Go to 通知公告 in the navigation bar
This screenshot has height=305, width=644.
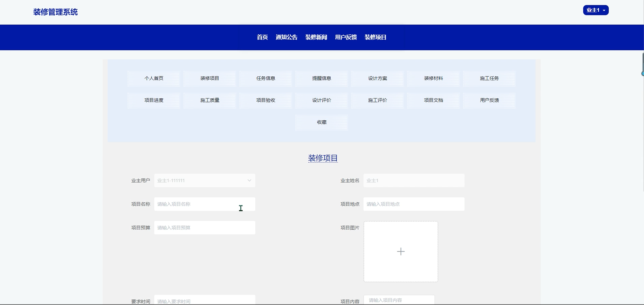click(286, 37)
